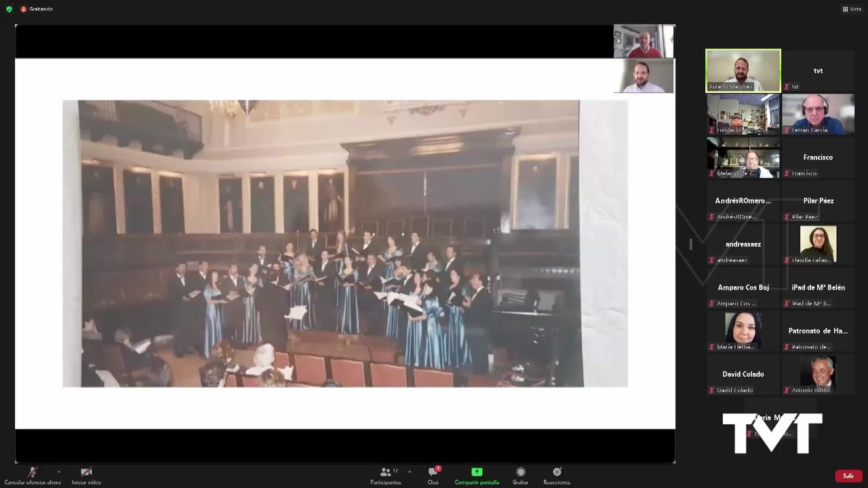Screen dimensions: 868x488
Task: Select the Francisco participant tile
Action: (818, 157)
